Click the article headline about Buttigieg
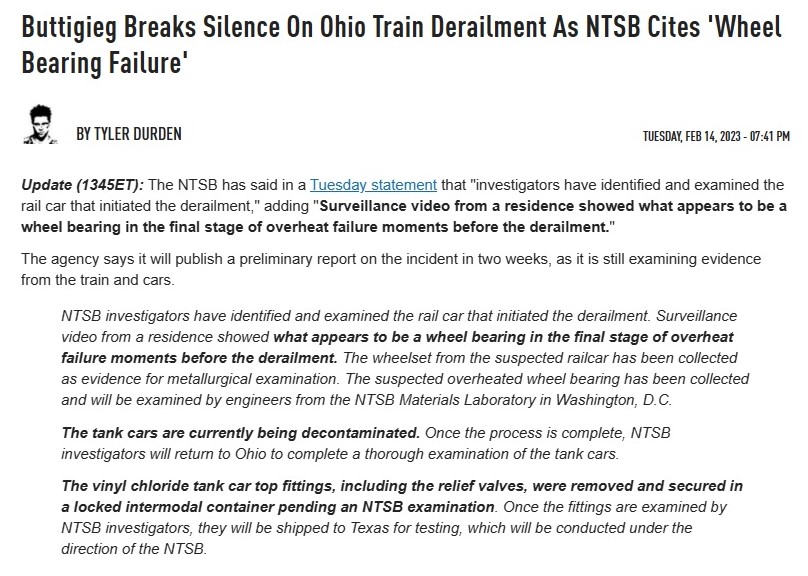This screenshot has width=808, height=576. 401,45
